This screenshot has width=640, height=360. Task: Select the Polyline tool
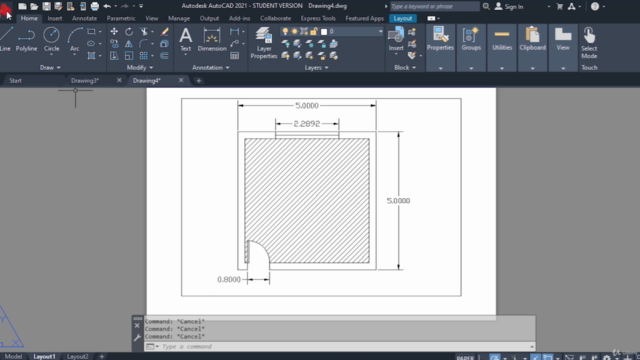(x=27, y=39)
